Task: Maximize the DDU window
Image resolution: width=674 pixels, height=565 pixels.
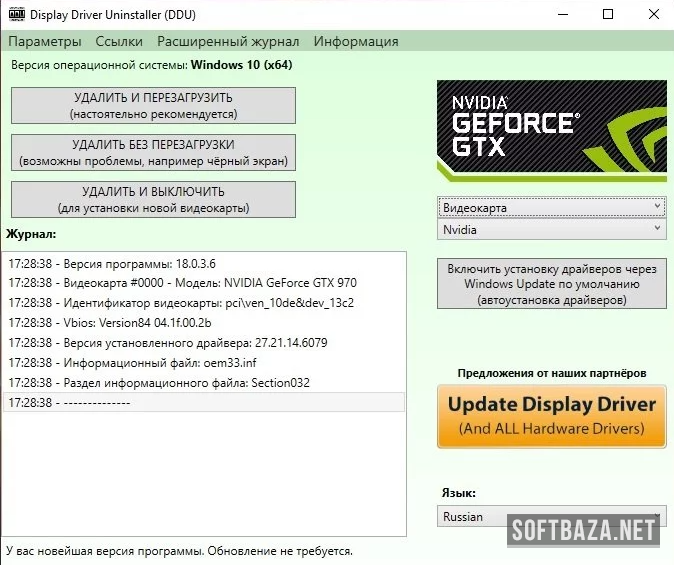Action: (608, 15)
